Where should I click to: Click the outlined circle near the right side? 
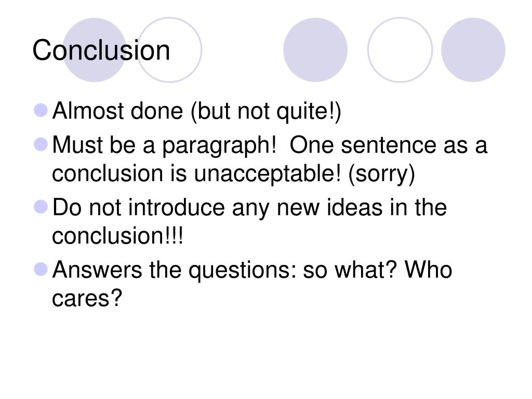[400, 50]
